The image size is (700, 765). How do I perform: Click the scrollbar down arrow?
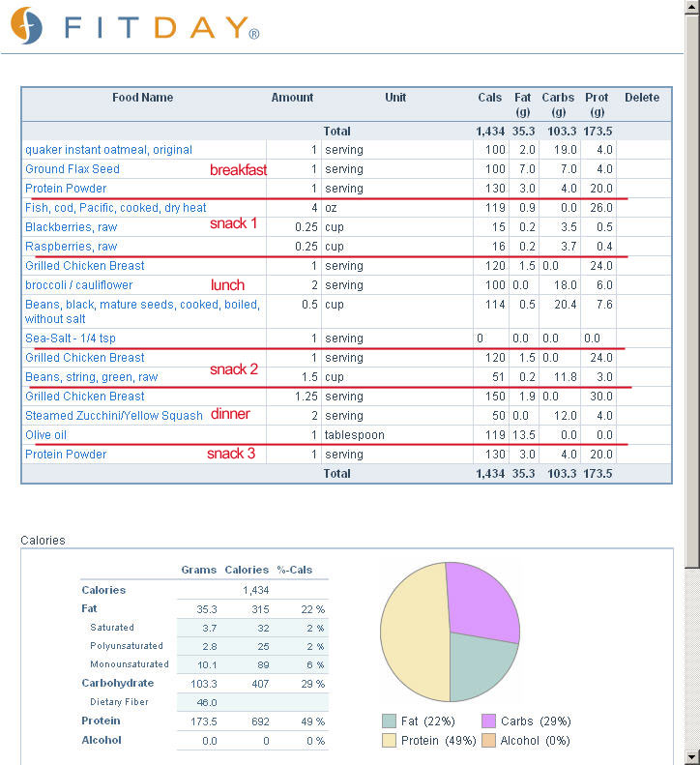tap(692, 757)
